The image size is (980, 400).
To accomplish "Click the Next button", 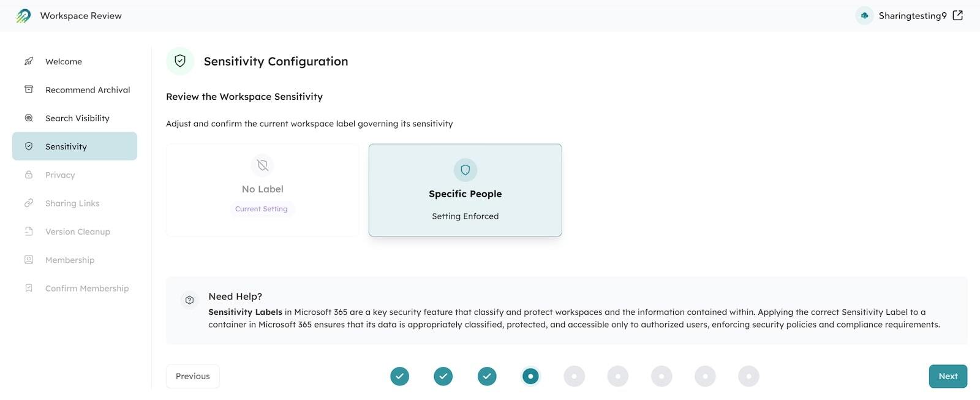I will point(948,376).
